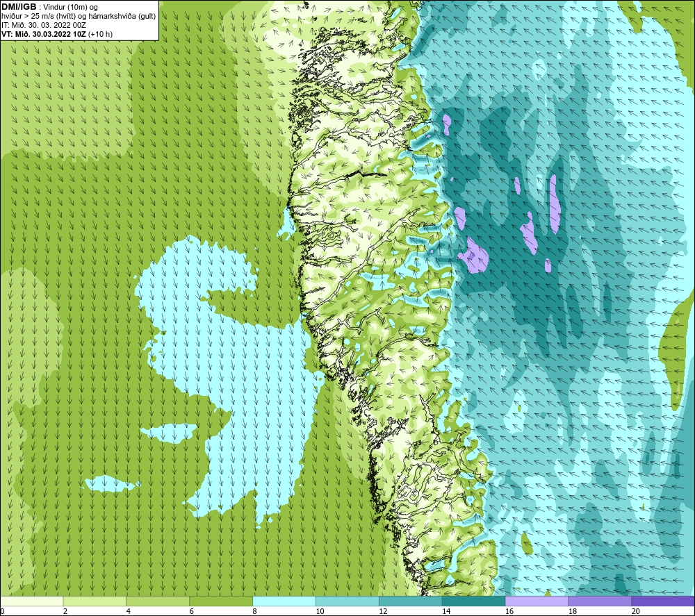This screenshot has width=695, height=616.
Task: Click the legend scale label '8'
Action: point(255,611)
